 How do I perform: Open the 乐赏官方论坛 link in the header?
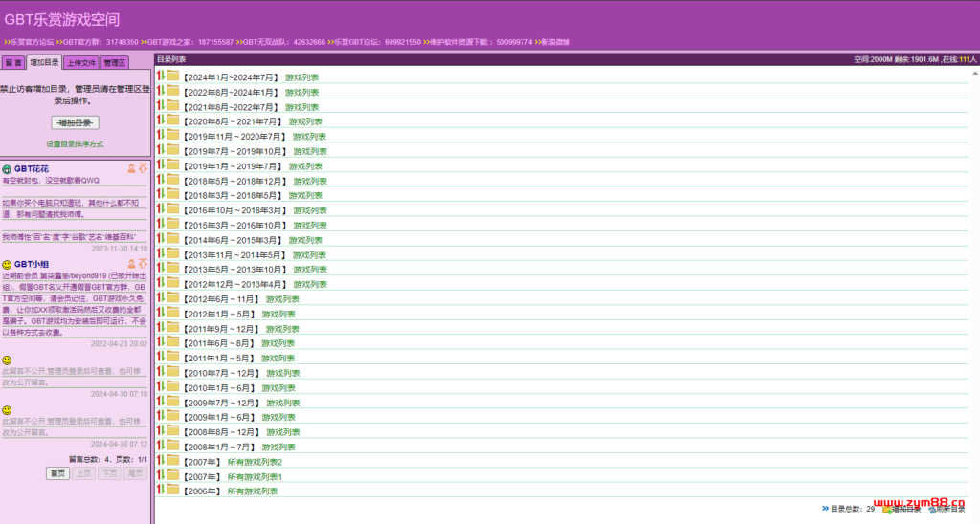tap(33, 42)
